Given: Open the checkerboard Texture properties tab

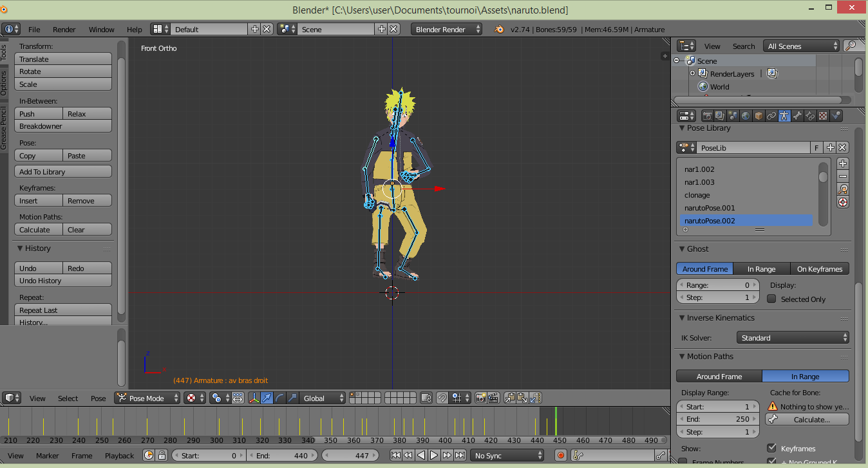Looking at the screenshot, I should (823, 116).
